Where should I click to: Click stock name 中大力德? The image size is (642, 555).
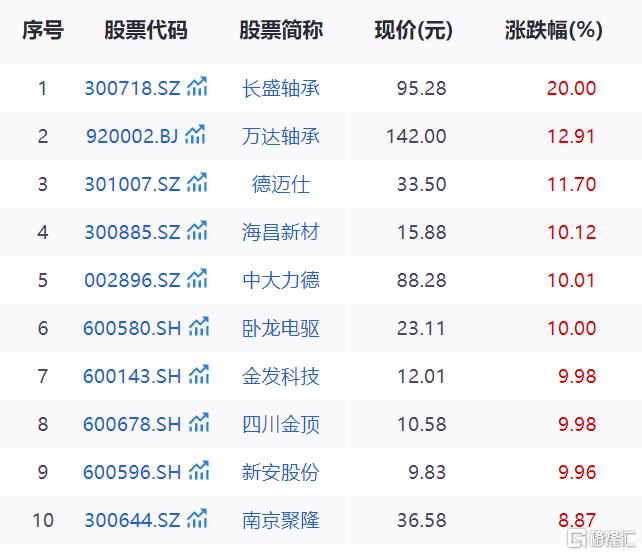point(281,280)
